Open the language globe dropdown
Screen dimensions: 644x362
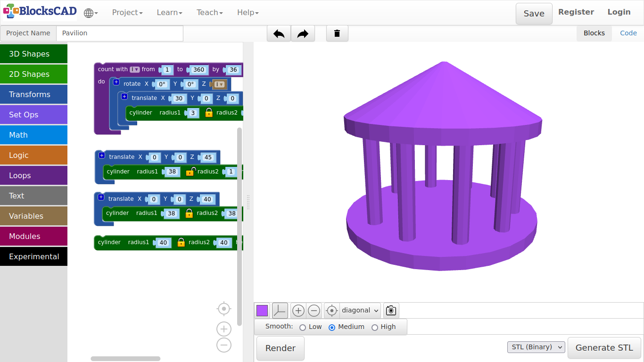(x=91, y=13)
